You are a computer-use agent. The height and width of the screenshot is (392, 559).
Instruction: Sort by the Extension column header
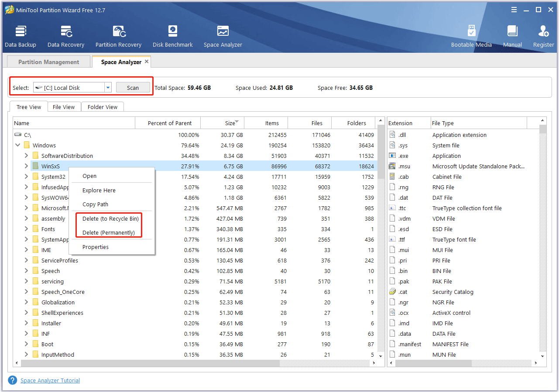pyautogui.click(x=409, y=123)
